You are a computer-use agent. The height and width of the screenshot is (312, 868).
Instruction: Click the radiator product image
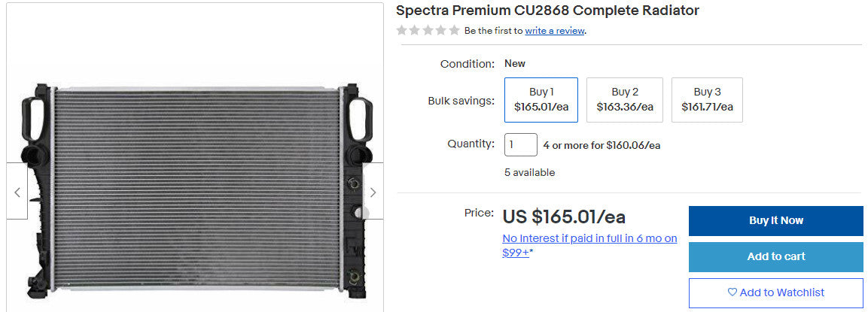click(194, 188)
